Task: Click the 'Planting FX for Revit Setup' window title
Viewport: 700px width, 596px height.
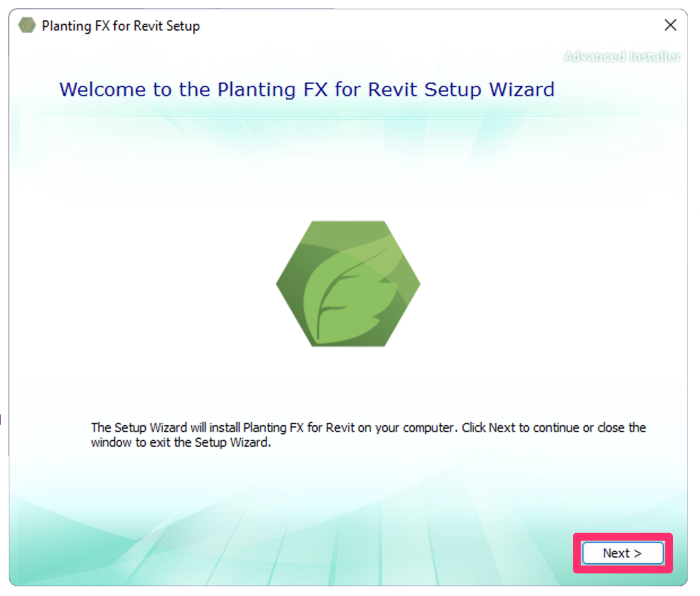Action: pyautogui.click(x=120, y=26)
